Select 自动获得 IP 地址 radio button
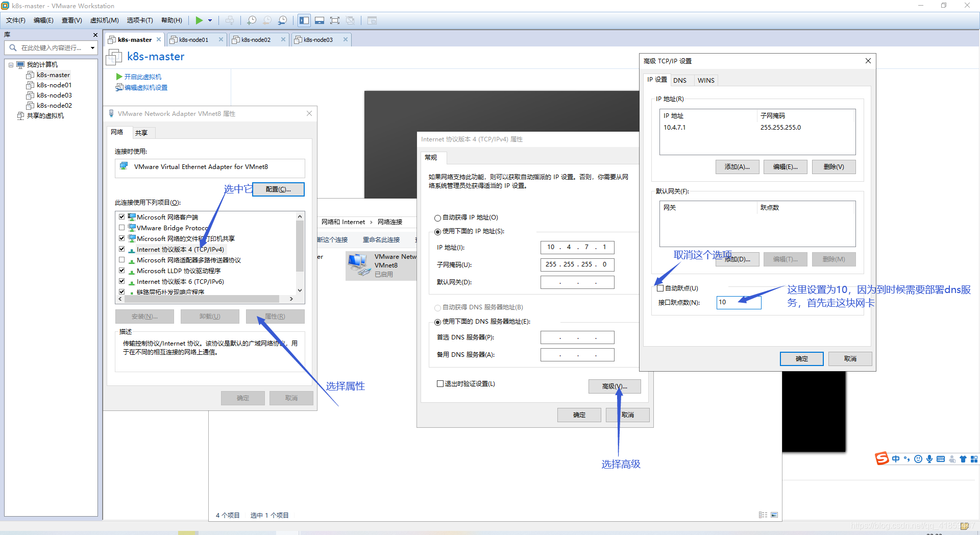 437,218
